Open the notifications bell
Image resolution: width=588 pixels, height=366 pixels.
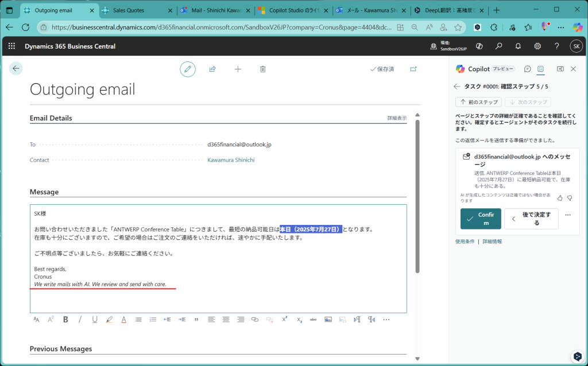coord(518,46)
